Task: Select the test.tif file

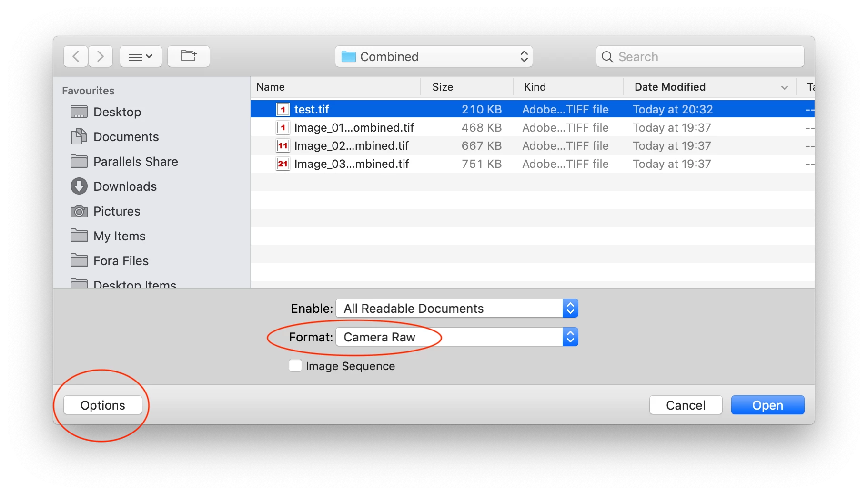Action: [533, 109]
